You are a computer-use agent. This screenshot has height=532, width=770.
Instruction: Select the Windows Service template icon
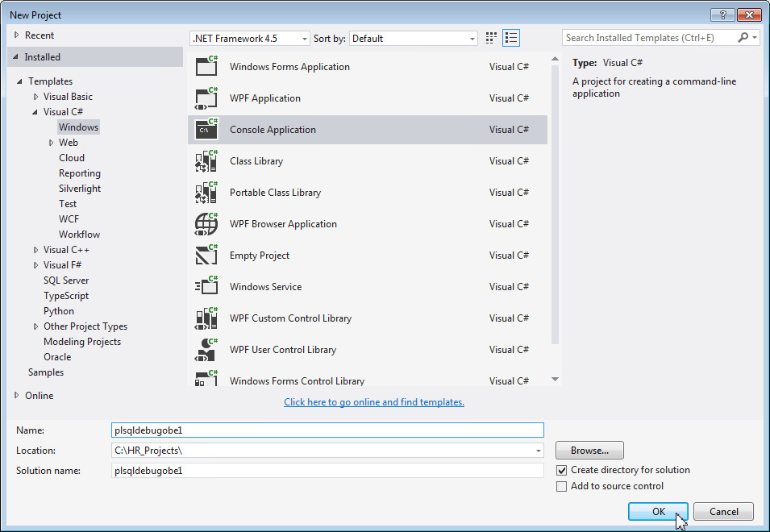coord(207,286)
